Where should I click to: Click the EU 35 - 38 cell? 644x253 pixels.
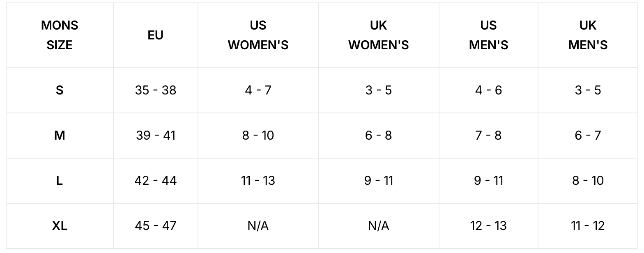click(155, 90)
